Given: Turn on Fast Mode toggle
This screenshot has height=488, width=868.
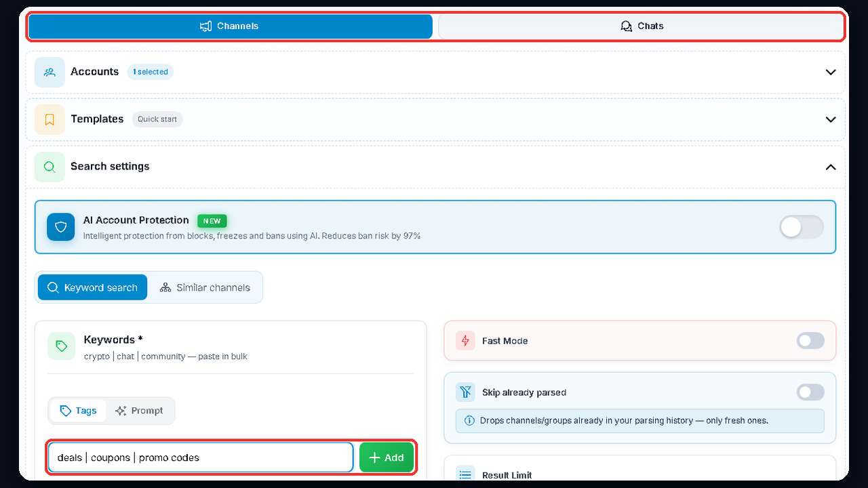Looking at the screenshot, I should click(x=810, y=341).
